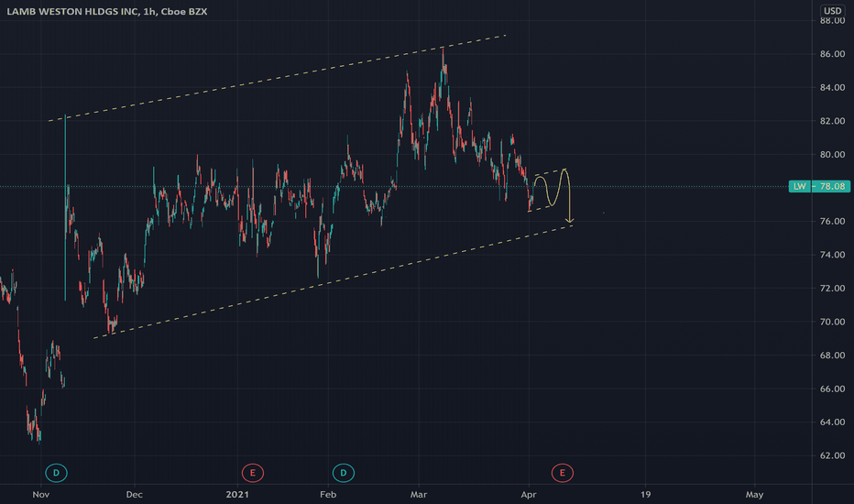Click the Dec date label
Screen dimensions: 854x504
pyautogui.click(x=134, y=495)
